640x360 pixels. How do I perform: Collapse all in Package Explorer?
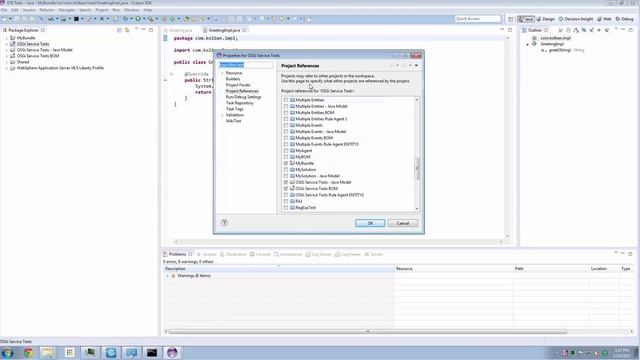tap(119, 30)
